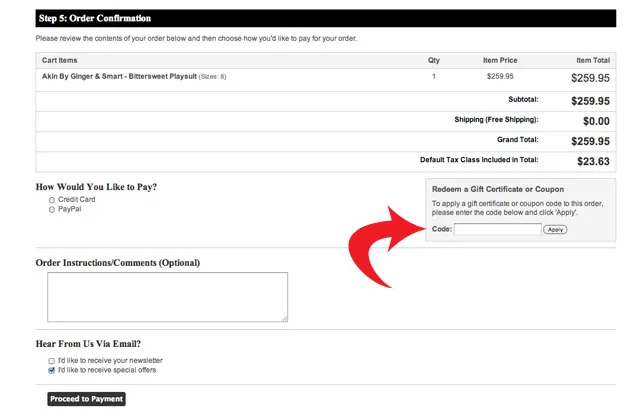Click the Default Tax Class $23.63 value
This screenshot has width=640, height=418.
593,160
